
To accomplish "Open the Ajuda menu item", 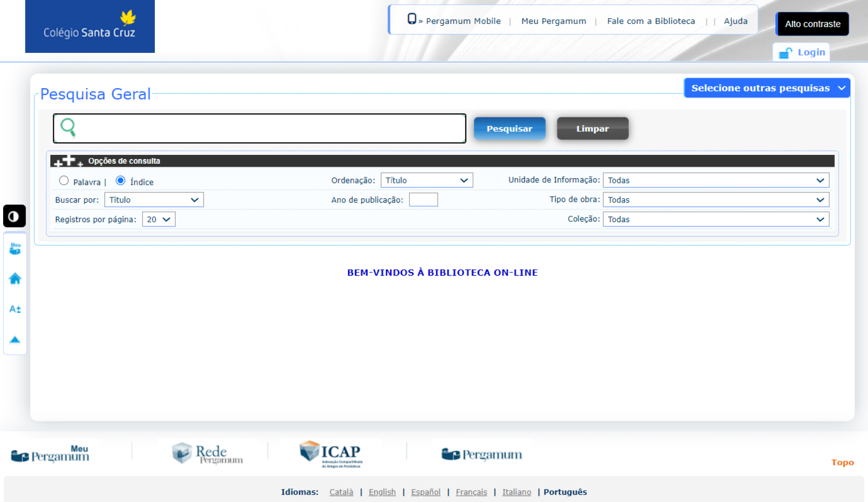I will (x=735, y=21).
